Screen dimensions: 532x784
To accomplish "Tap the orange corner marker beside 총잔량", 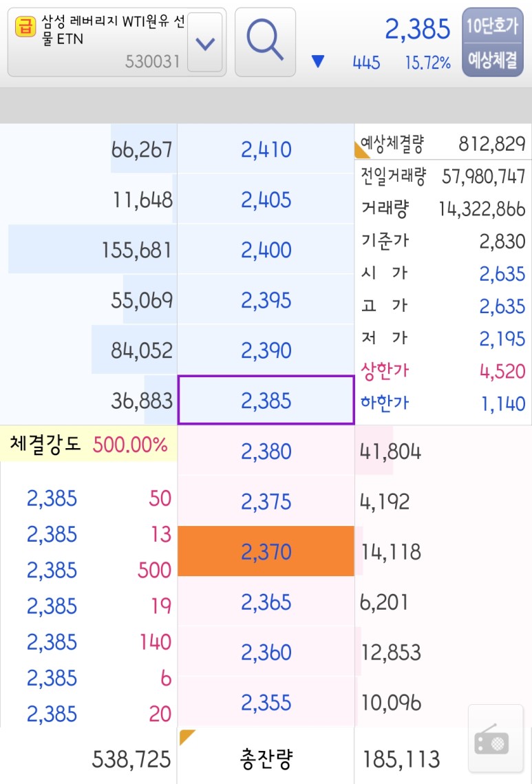I will 184,735.
